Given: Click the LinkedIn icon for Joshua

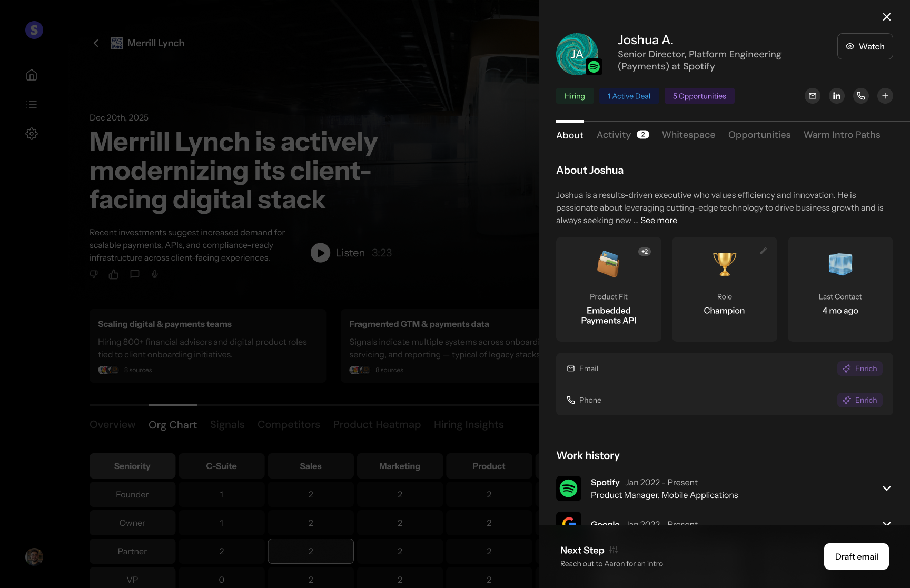Looking at the screenshot, I should pos(837,96).
